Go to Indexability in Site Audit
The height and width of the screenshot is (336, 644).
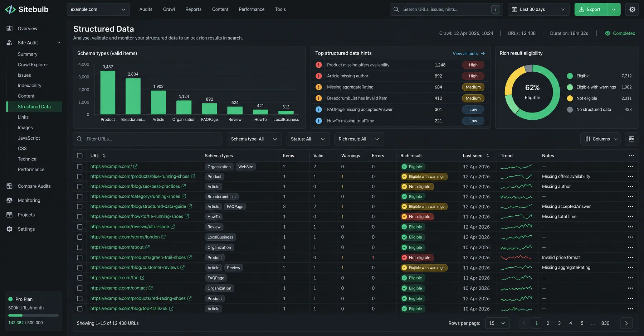(30, 86)
